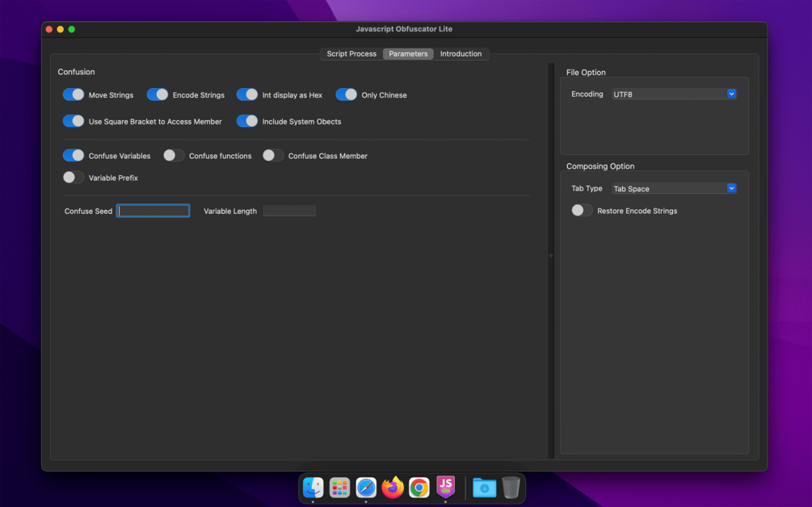This screenshot has height=507, width=812.
Task: Open the Encoding UTF8 dropdown
Action: (674, 94)
